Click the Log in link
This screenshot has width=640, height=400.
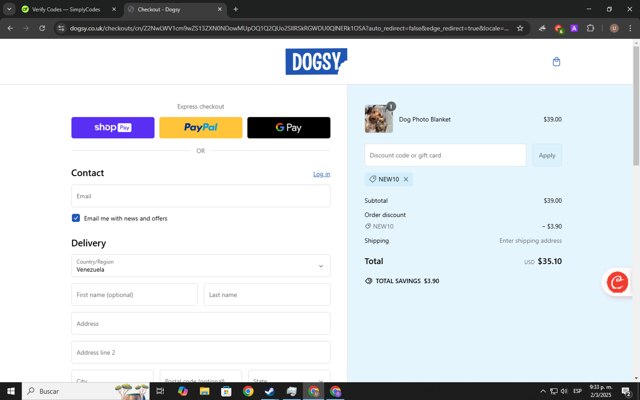point(322,174)
